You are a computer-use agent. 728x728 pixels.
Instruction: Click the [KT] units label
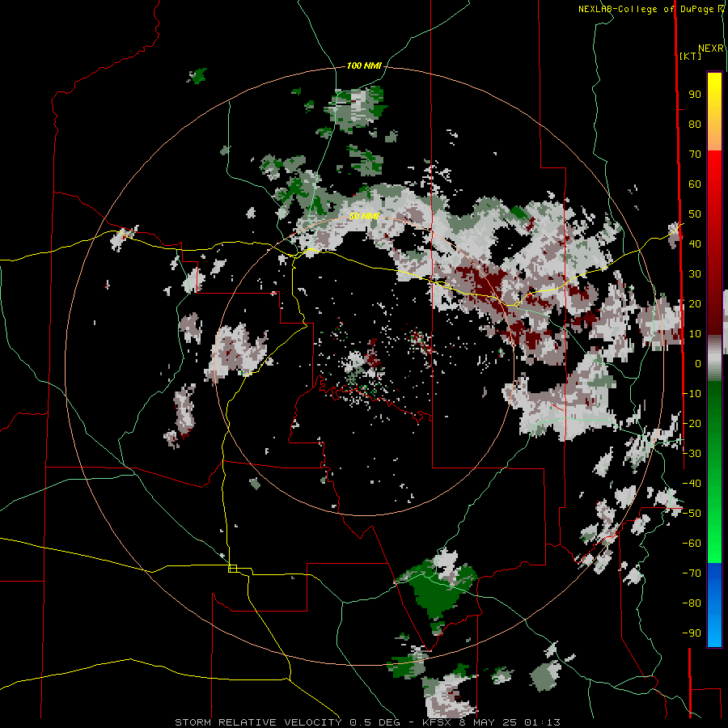(x=690, y=56)
